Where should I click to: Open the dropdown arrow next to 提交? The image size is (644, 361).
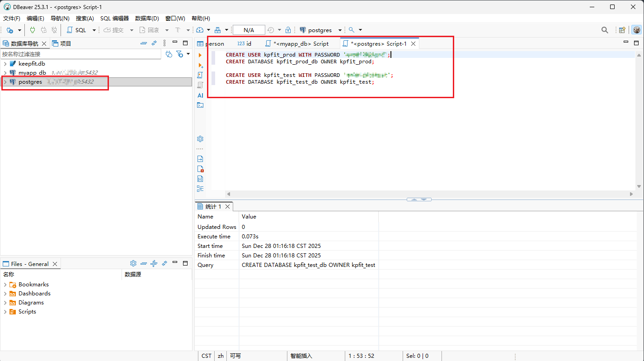[x=132, y=30]
